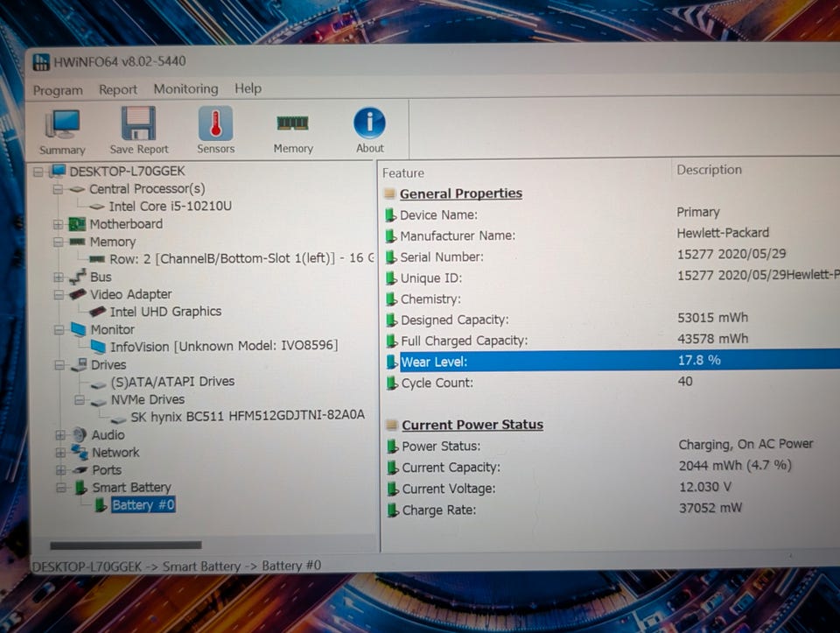Open the Sensors thermometer icon
This screenshot has width=840, height=633.
(215, 123)
